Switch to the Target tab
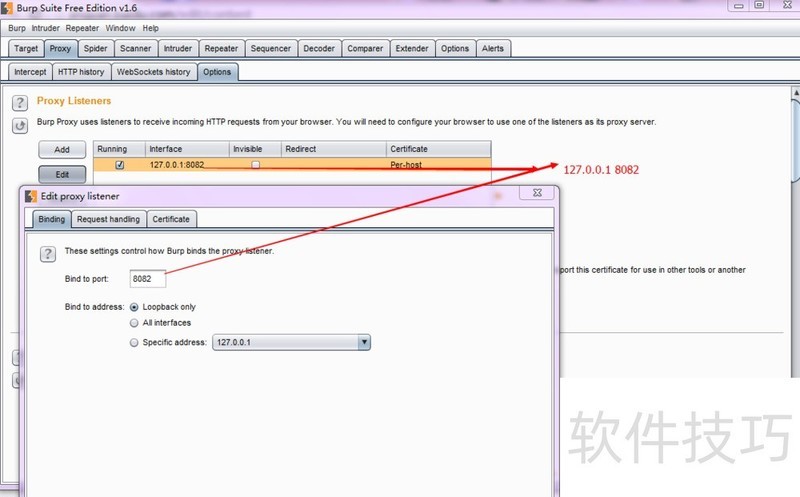The width and height of the screenshot is (800, 497). [26, 48]
